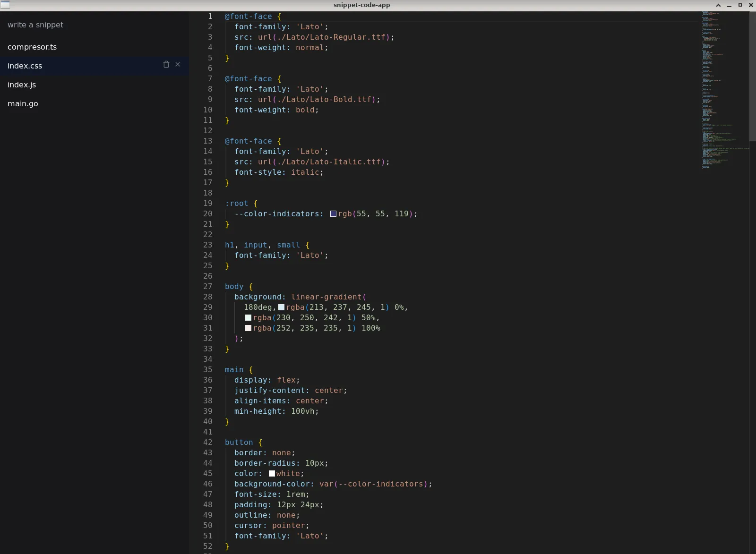Click 'var(--color-indicators)' on line 46

click(373, 484)
